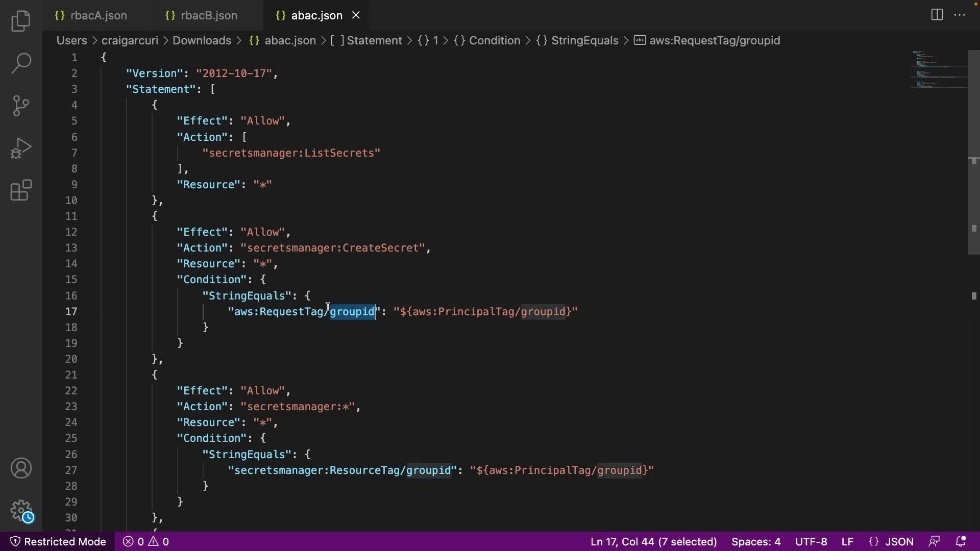Expand the Condition breadcrumb segment
Image resolution: width=980 pixels, height=551 pixels.
click(494, 40)
